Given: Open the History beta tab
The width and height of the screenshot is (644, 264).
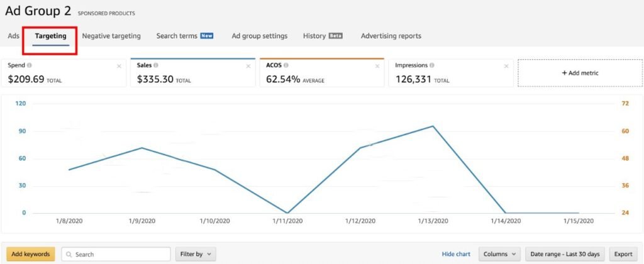Looking at the screenshot, I should coord(323,36).
